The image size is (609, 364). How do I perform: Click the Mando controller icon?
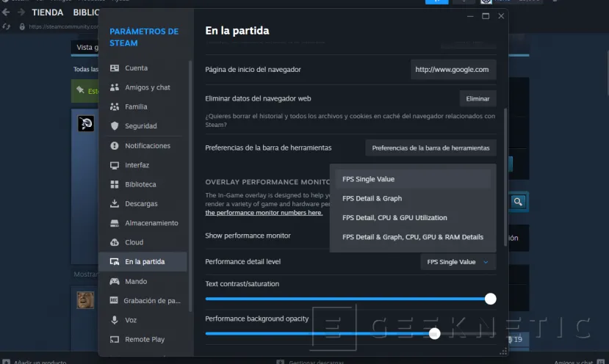[x=114, y=281]
